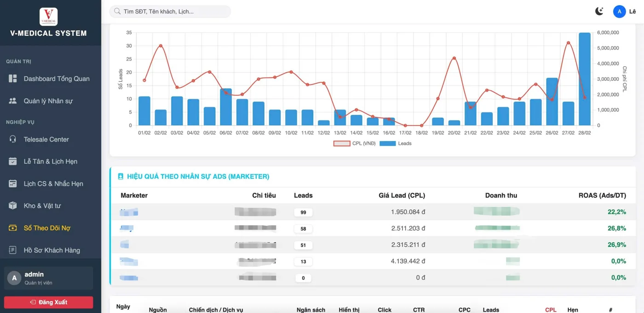Image resolution: width=644 pixels, height=313 pixels.
Task: Open Kho & Vật tư page
Action: click(51, 205)
